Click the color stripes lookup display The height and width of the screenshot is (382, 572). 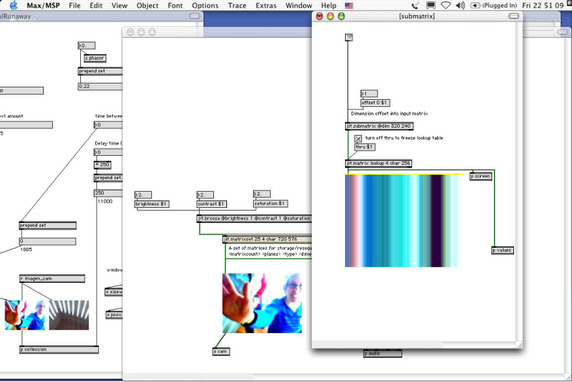pos(402,221)
